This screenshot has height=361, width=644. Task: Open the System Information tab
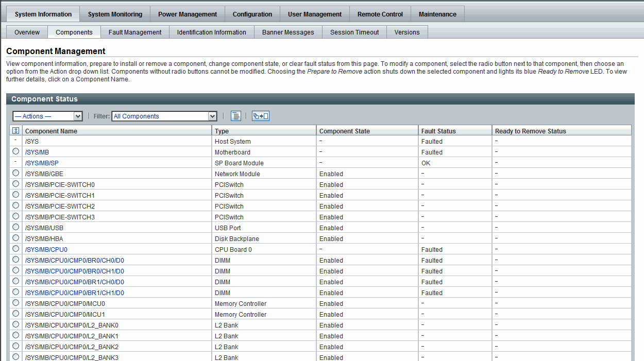pos(43,14)
